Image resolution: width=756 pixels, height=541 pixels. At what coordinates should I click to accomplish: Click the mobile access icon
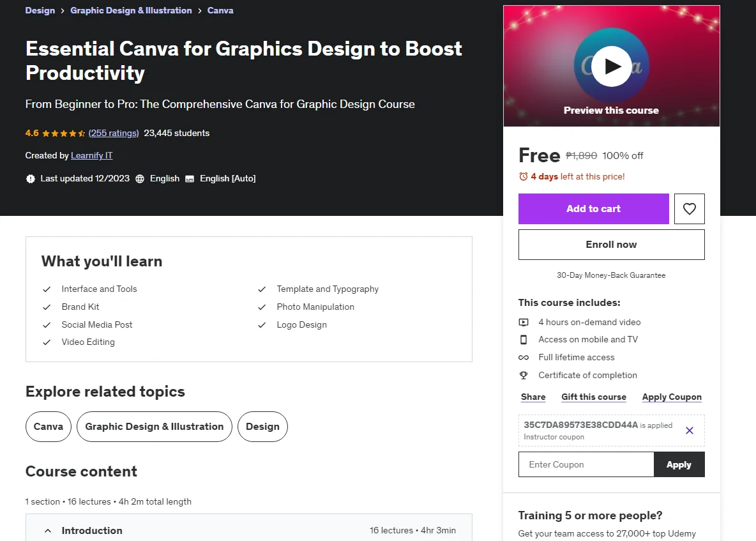[x=524, y=339]
